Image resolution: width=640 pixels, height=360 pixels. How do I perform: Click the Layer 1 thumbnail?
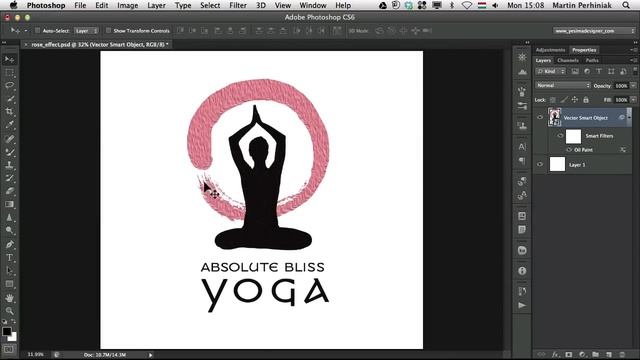tap(557, 164)
